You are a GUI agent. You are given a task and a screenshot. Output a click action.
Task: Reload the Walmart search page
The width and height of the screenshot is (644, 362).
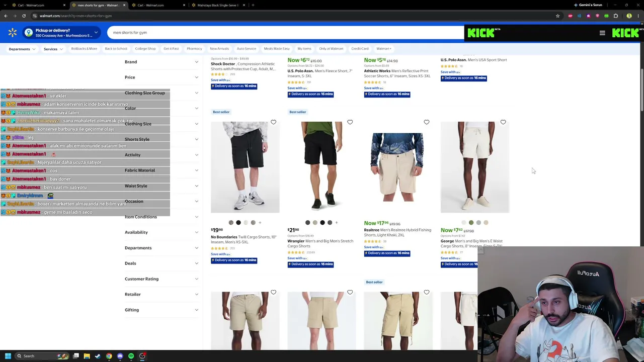[24, 16]
